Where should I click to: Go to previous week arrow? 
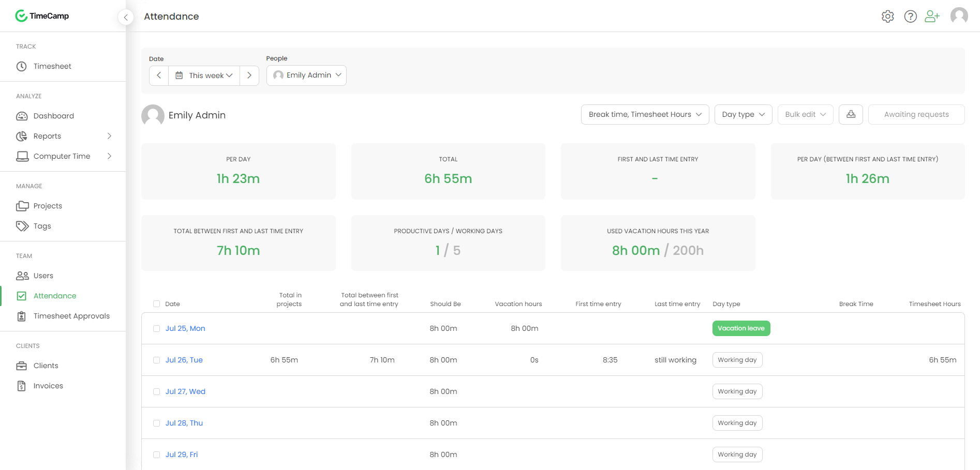click(159, 75)
